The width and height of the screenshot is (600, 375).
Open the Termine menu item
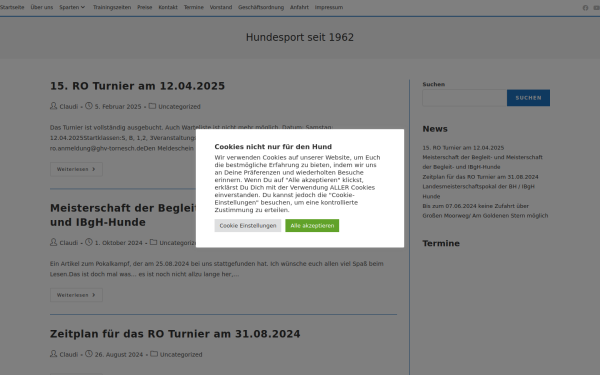194,7
